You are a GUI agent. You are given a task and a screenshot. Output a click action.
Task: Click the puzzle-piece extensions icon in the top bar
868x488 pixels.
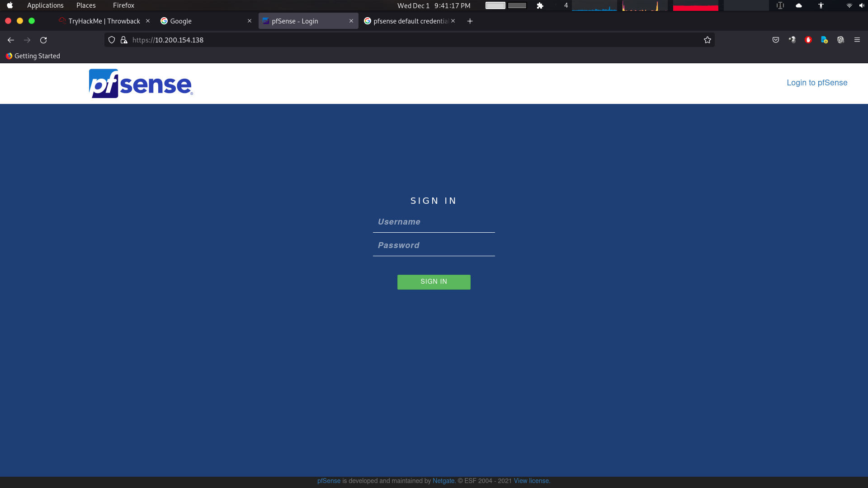(541, 5)
